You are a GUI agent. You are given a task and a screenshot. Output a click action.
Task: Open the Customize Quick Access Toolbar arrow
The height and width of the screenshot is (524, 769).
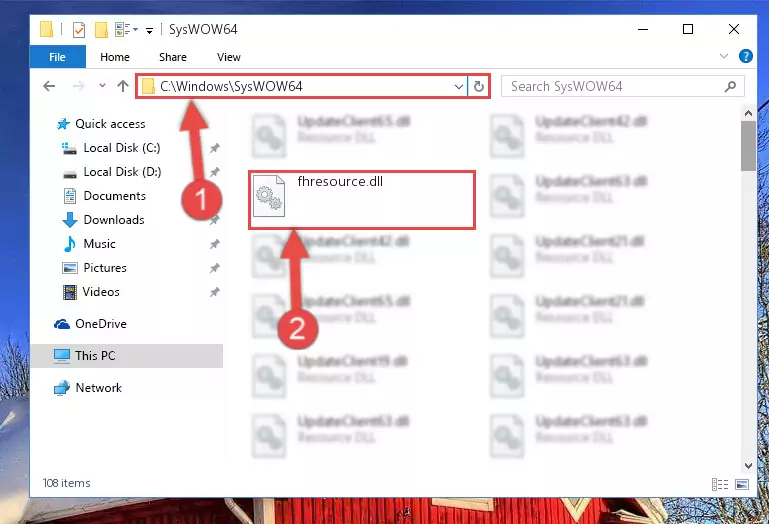(149, 30)
